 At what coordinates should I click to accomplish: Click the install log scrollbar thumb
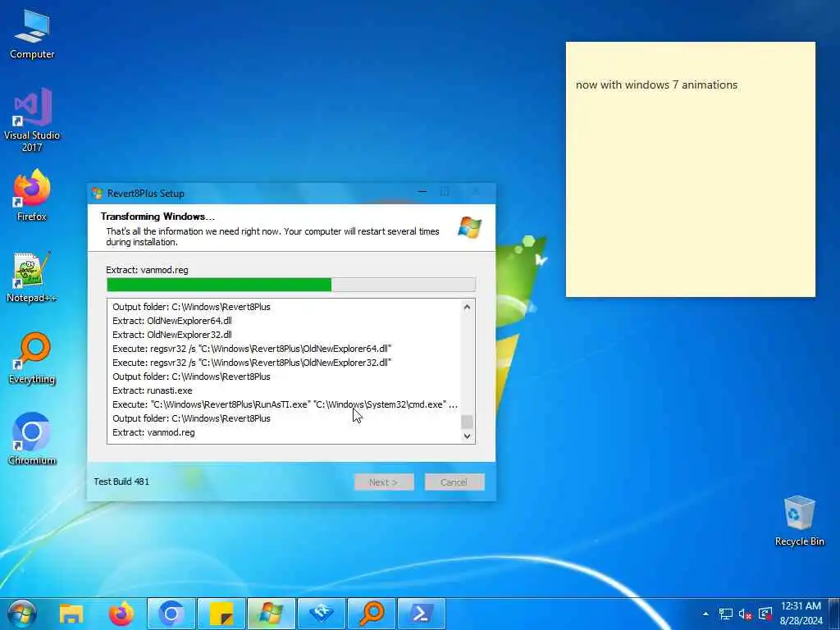pyautogui.click(x=467, y=422)
